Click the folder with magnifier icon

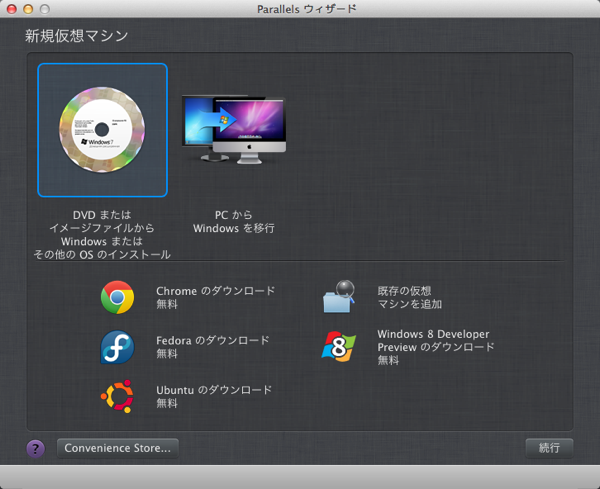pyautogui.click(x=339, y=297)
